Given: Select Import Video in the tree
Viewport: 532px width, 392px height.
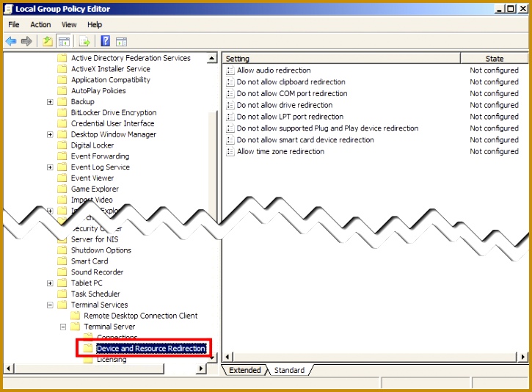Looking at the screenshot, I should tap(92, 200).
